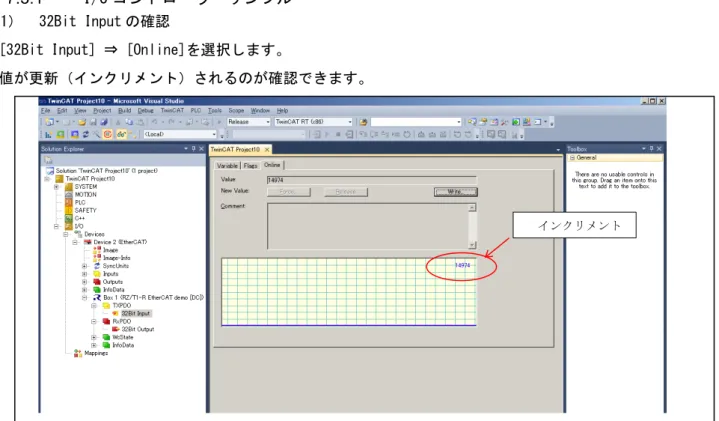Open the PLC menu
The width and height of the screenshot is (719, 421).
click(x=196, y=111)
